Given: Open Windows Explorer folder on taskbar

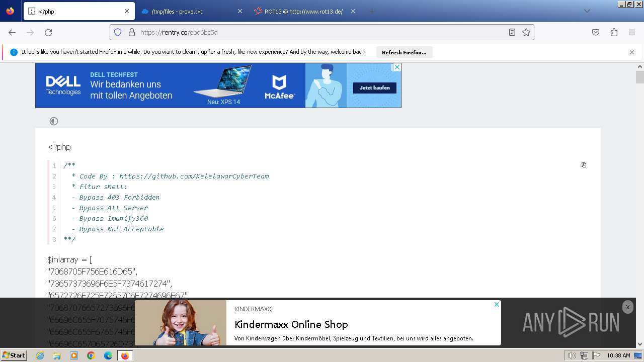Looking at the screenshot, I should [x=57, y=355].
